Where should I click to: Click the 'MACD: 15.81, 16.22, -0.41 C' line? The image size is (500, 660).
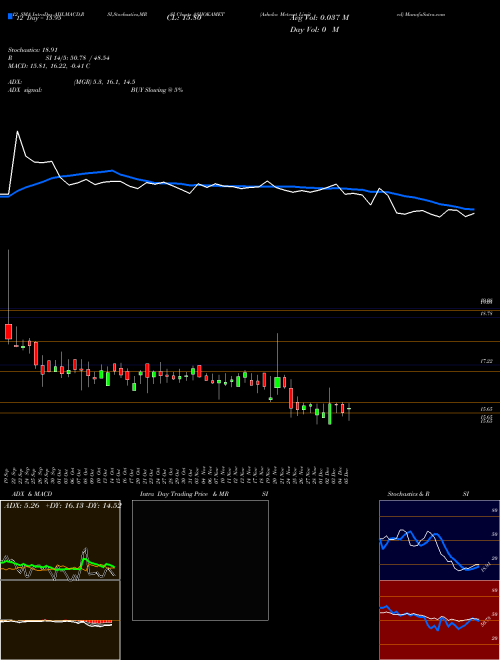49,66
